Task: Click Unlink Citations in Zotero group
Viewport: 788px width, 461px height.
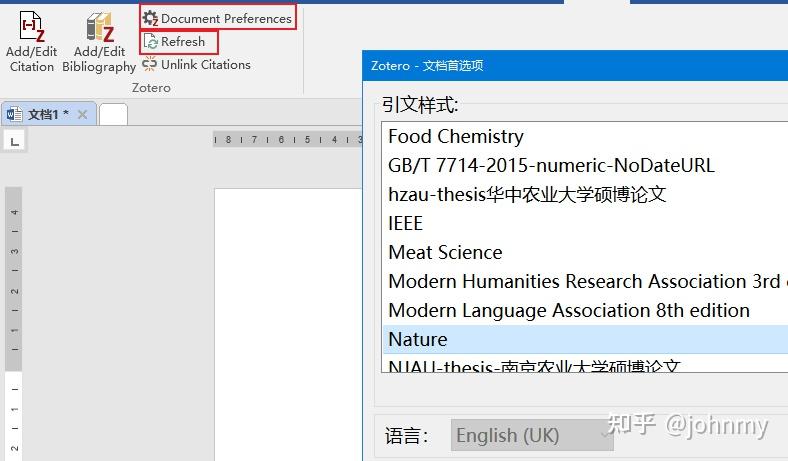Action: coord(196,65)
